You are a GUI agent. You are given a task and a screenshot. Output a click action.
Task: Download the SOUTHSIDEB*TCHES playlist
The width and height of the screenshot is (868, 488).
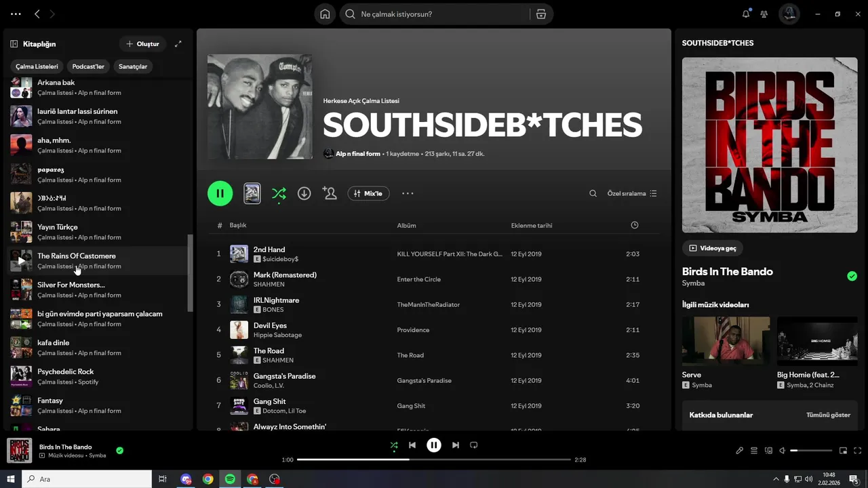(x=304, y=193)
